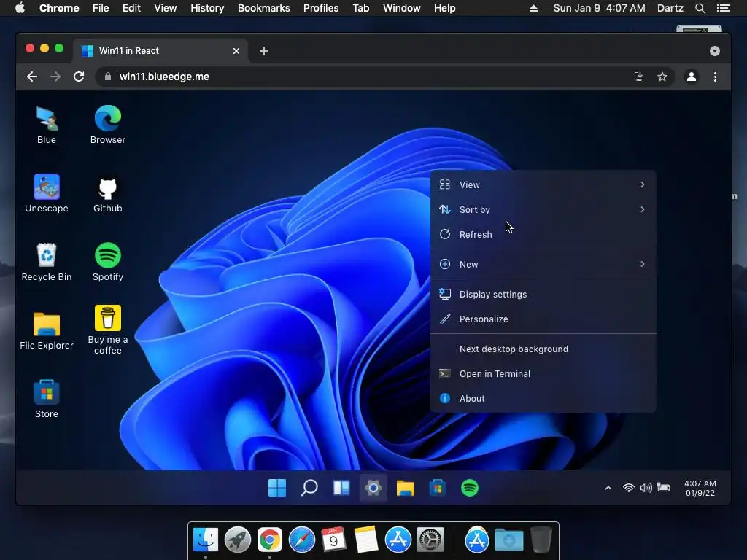Open the File Explorer desktop icon
The image size is (747, 560).
click(x=46, y=330)
